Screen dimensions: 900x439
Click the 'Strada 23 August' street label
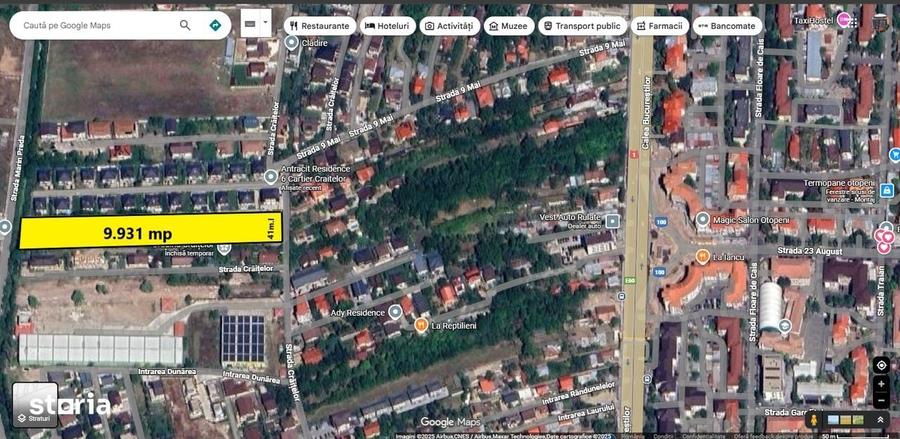click(809, 251)
